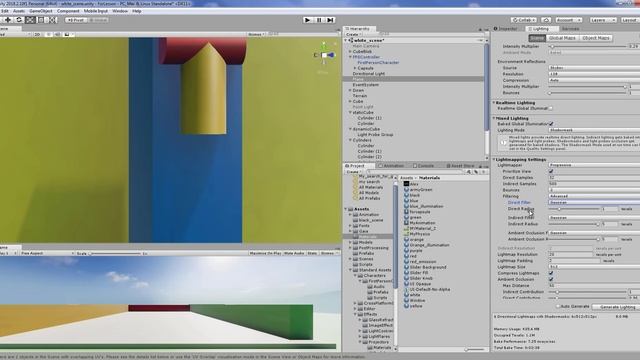Viewport: 640px width, 360px height.
Task: Open the Layers dropdown
Action: (x=602, y=20)
